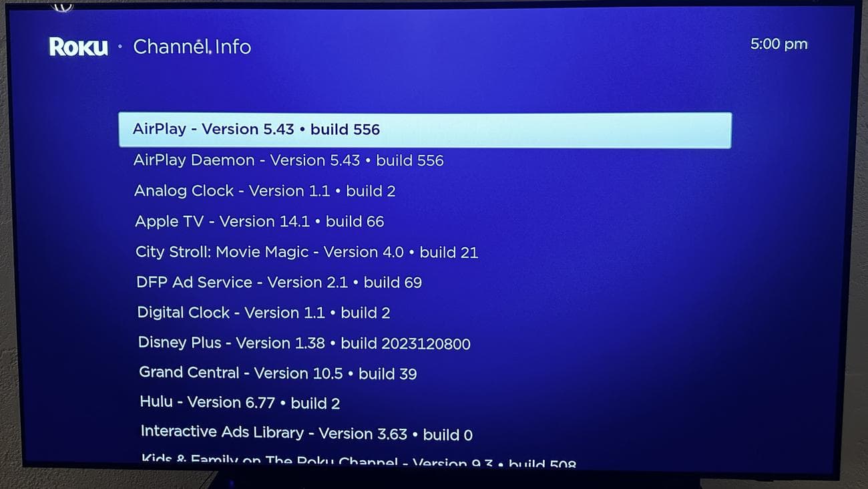Choose the Disney Plus Version 1.38 entry
868x489 pixels.
click(x=304, y=343)
